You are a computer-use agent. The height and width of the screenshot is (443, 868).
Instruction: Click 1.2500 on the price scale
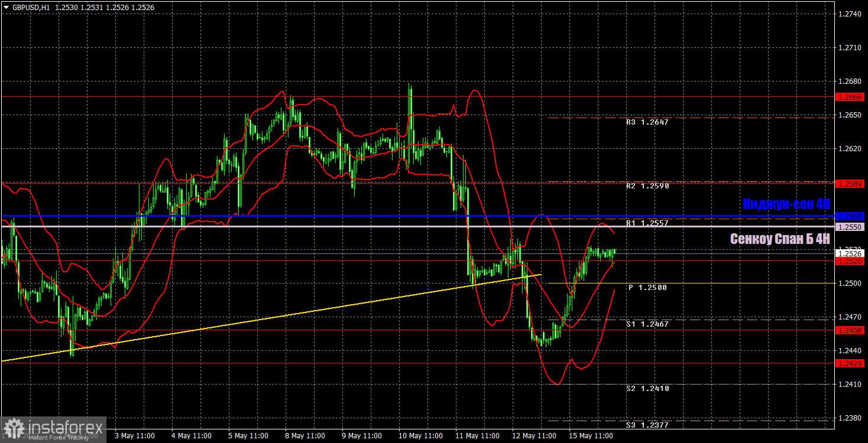click(x=850, y=284)
